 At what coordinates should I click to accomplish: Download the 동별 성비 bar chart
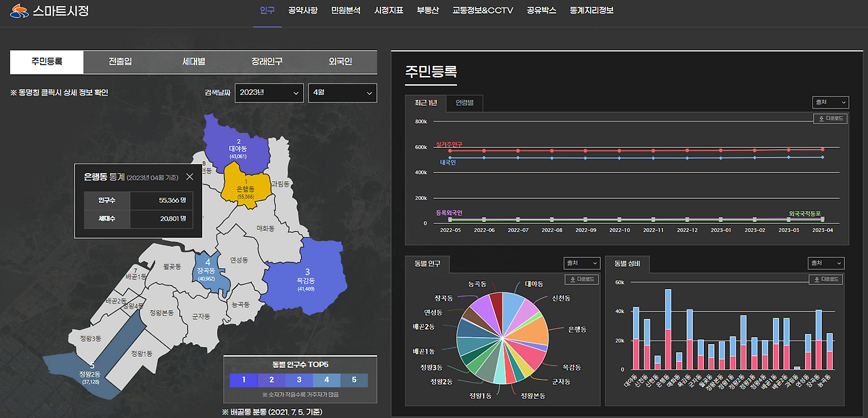(826, 280)
